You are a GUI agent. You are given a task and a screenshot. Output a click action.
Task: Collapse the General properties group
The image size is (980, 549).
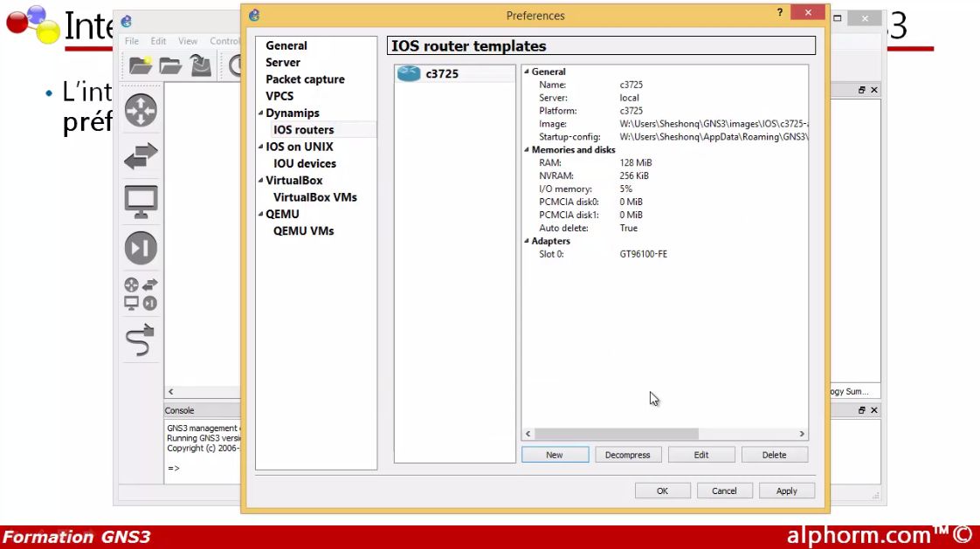(x=527, y=72)
